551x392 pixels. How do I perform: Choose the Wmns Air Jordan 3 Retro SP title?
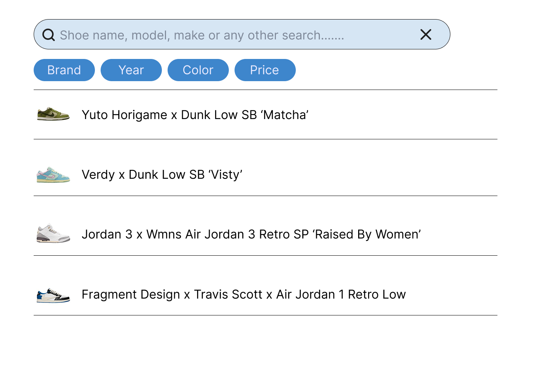click(228, 234)
